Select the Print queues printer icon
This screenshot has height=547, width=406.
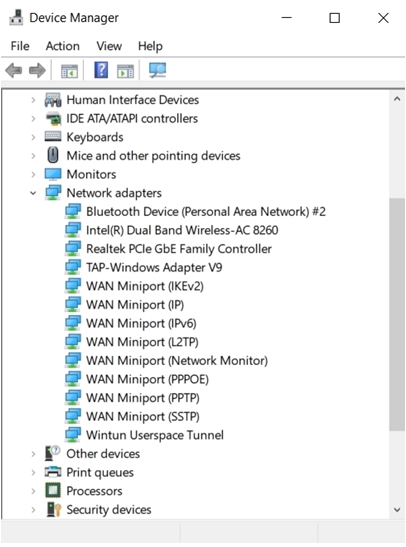tap(53, 472)
